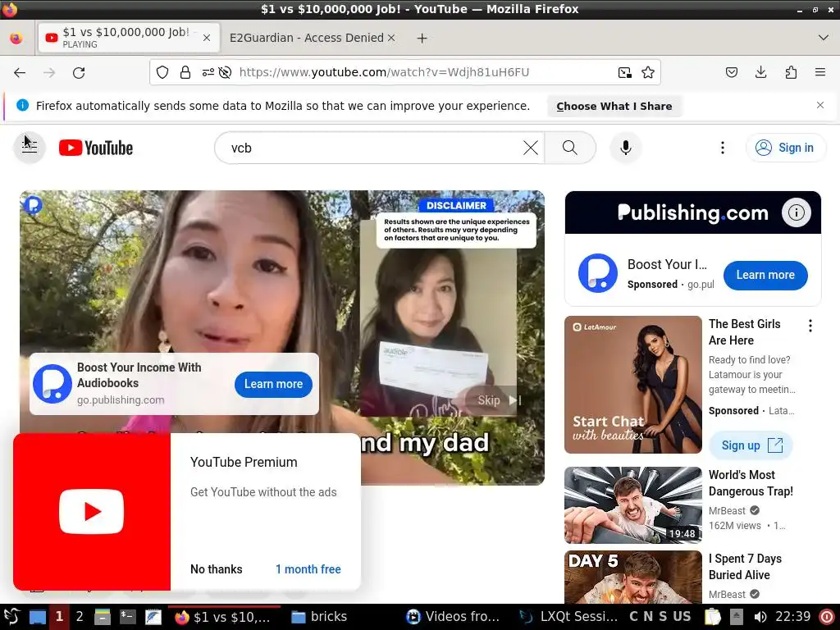
Task: Switch to virtual desktop 1 in the taskbar
Action: click(x=59, y=617)
